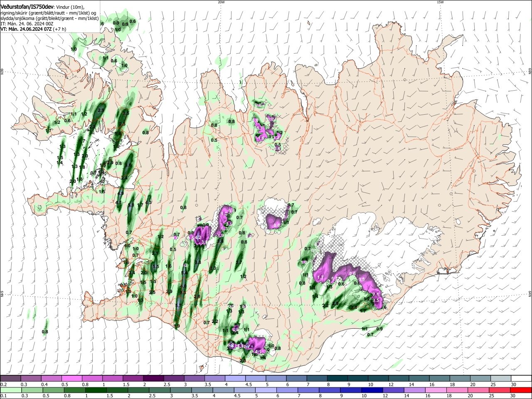Pick the rain-scale swatch between 7 and 8
The height and width of the screenshot is (399, 532).
[308, 390]
